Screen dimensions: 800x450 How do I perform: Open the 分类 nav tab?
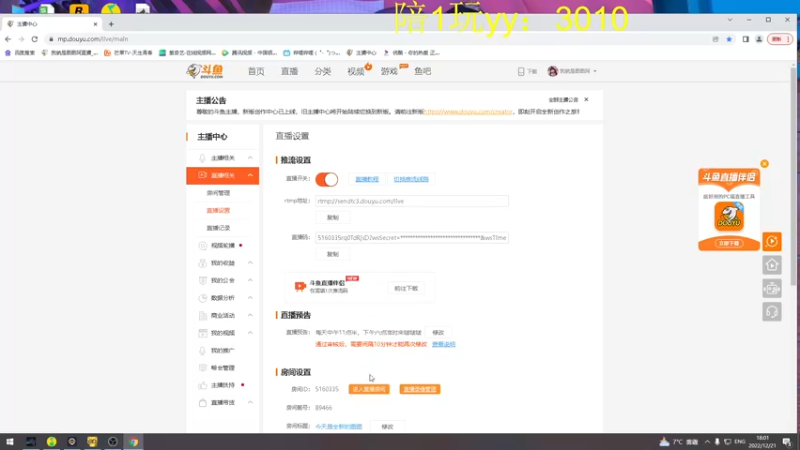[x=322, y=71]
